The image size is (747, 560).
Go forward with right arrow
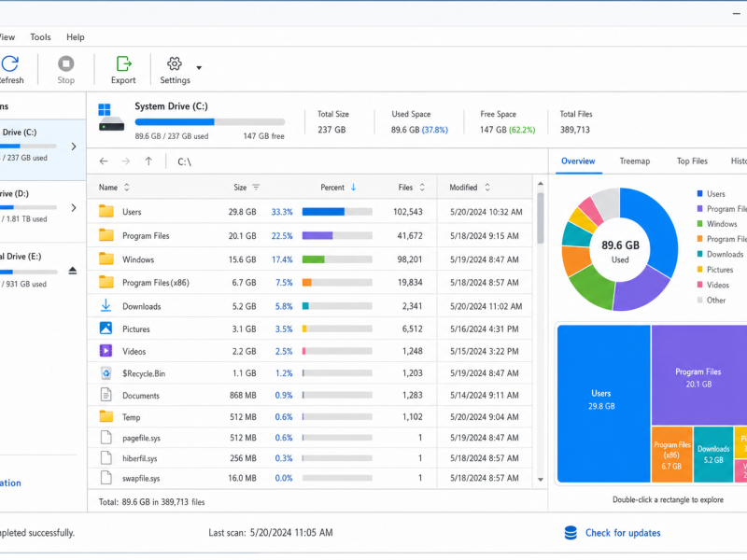click(x=126, y=161)
